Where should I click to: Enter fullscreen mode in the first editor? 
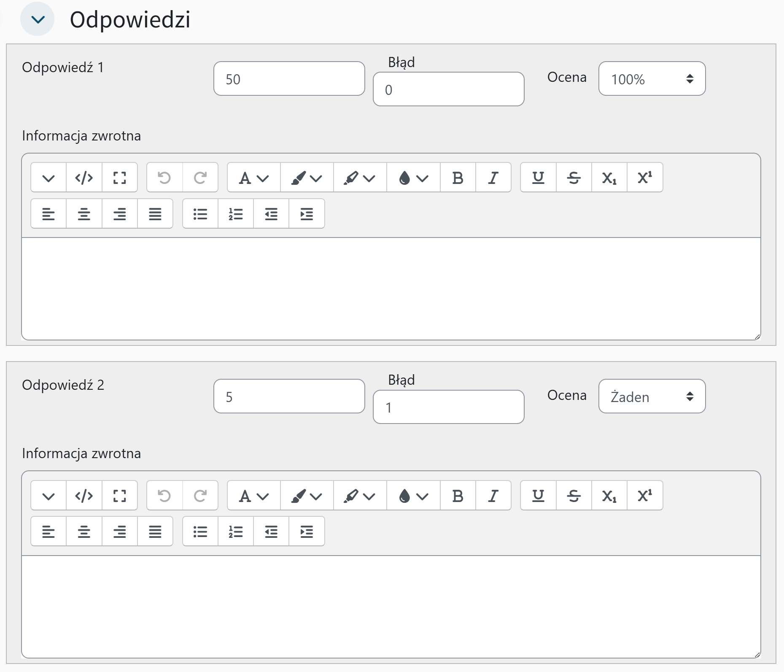120,178
